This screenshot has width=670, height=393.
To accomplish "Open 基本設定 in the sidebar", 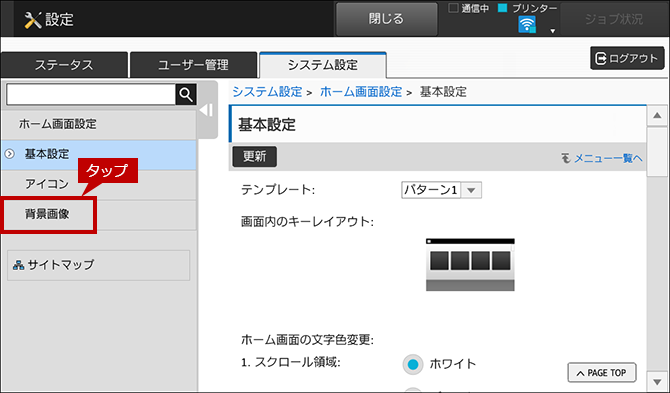I will (x=99, y=154).
